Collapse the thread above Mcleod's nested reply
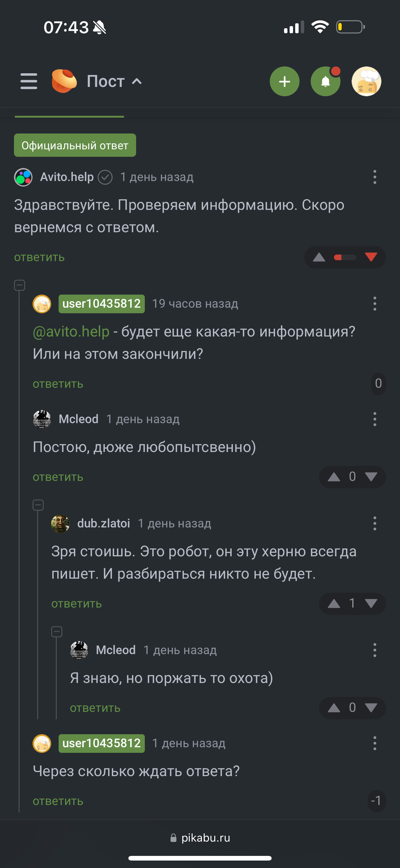Screen dimensions: 400x868 pyautogui.click(x=56, y=631)
